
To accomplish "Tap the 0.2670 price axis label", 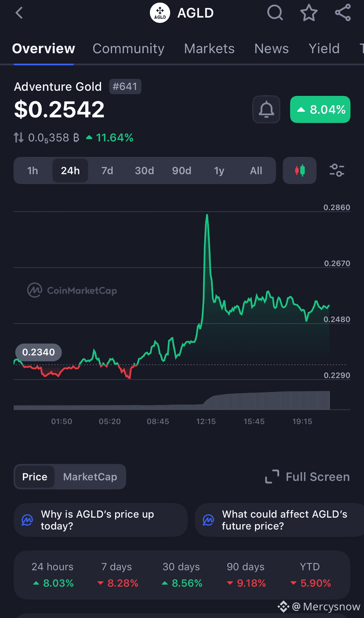I will point(337,263).
